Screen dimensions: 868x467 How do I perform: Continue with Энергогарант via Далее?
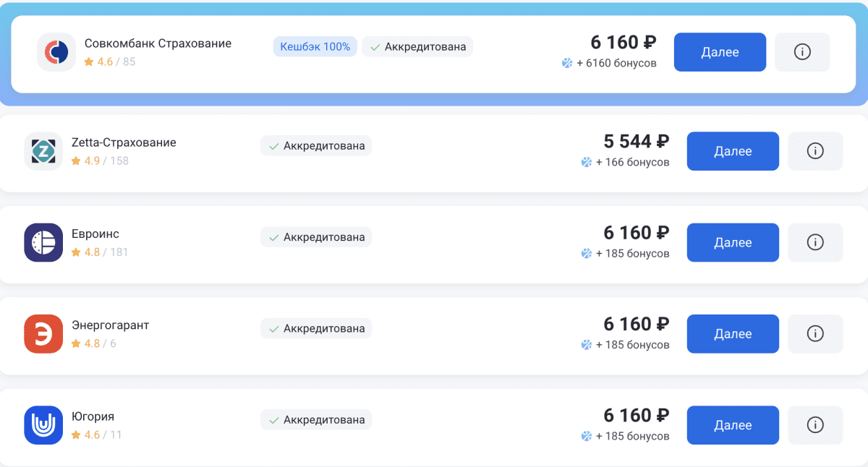[733, 334]
